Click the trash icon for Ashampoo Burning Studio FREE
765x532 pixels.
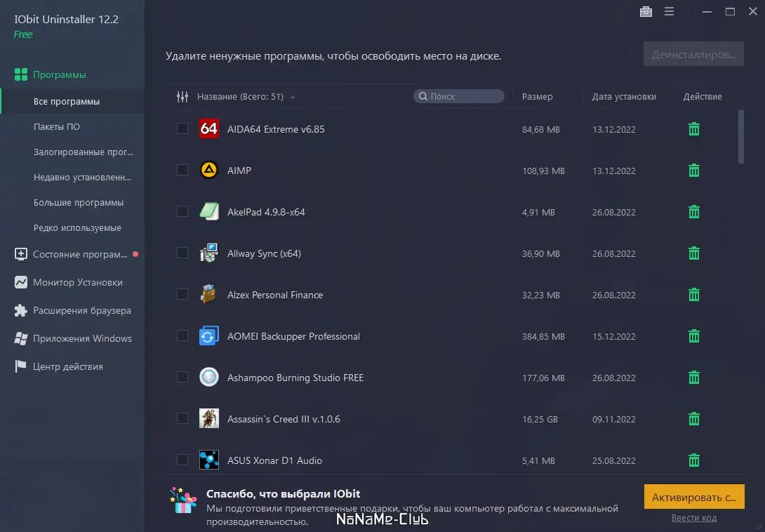click(694, 378)
